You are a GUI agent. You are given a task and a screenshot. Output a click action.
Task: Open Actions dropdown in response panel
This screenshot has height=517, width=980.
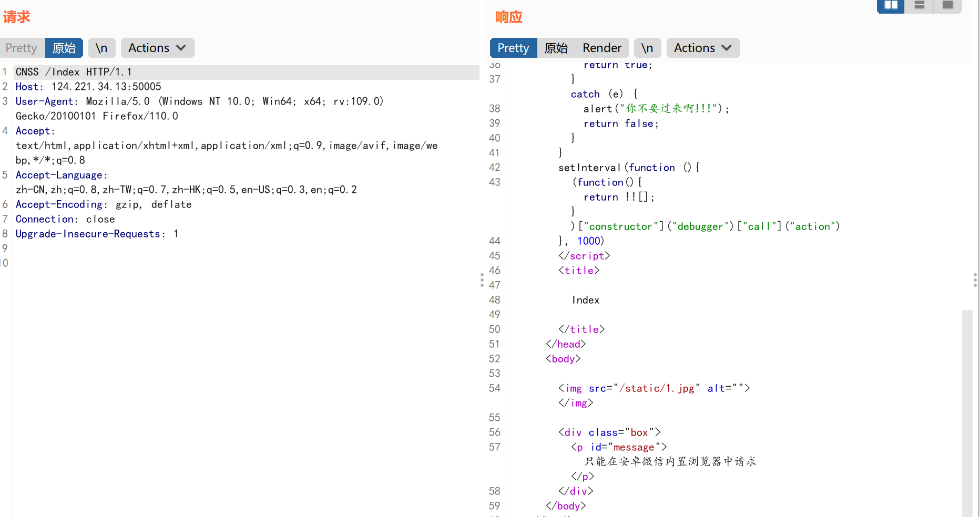(703, 48)
